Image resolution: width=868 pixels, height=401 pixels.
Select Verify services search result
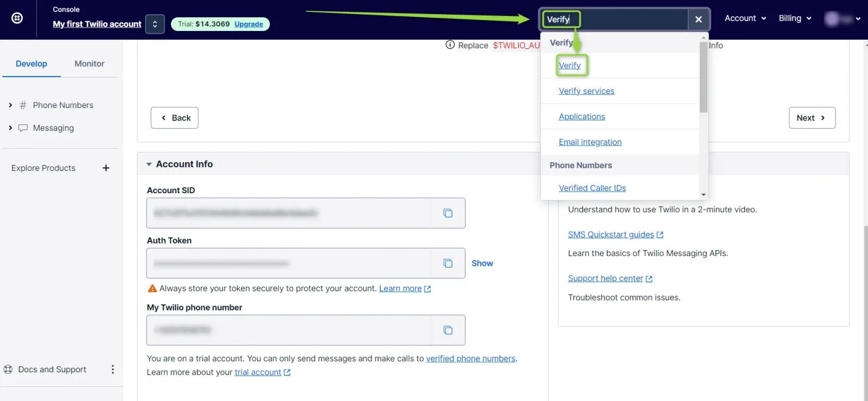click(x=586, y=91)
